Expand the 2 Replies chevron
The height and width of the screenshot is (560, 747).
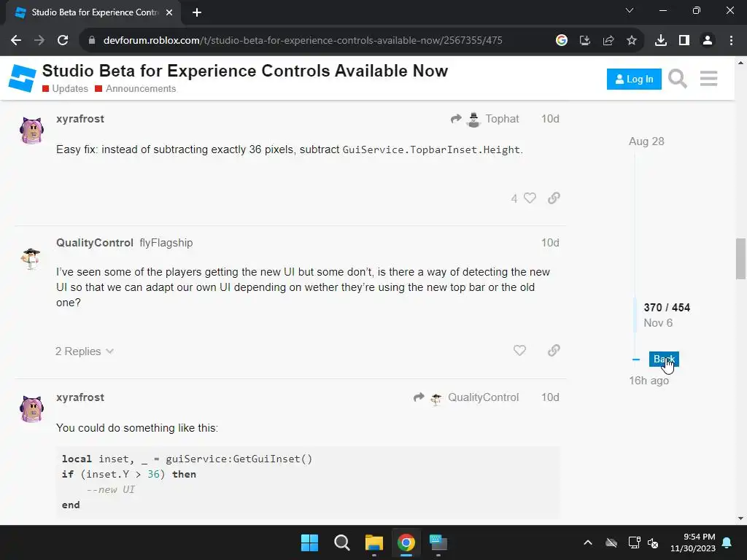pos(109,351)
